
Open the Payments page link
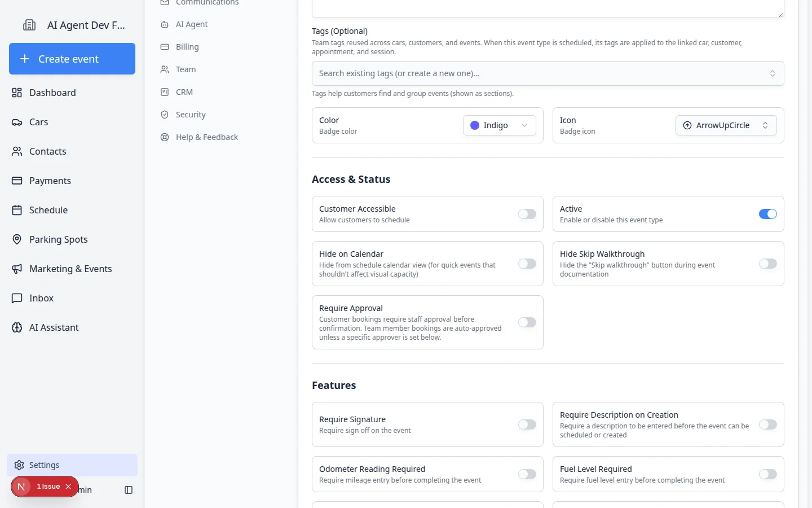(50, 181)
